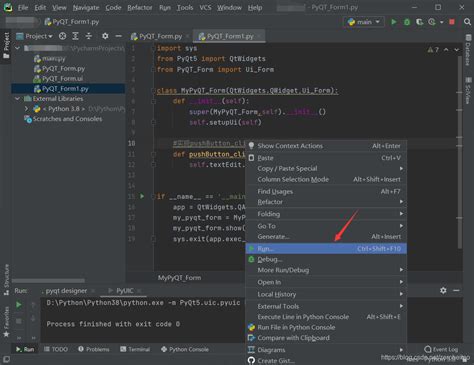Screen dimensions: 474x365
Task: Rerun process with green play in Run panel
Action: pyautogui.click(x=19, y=305)
